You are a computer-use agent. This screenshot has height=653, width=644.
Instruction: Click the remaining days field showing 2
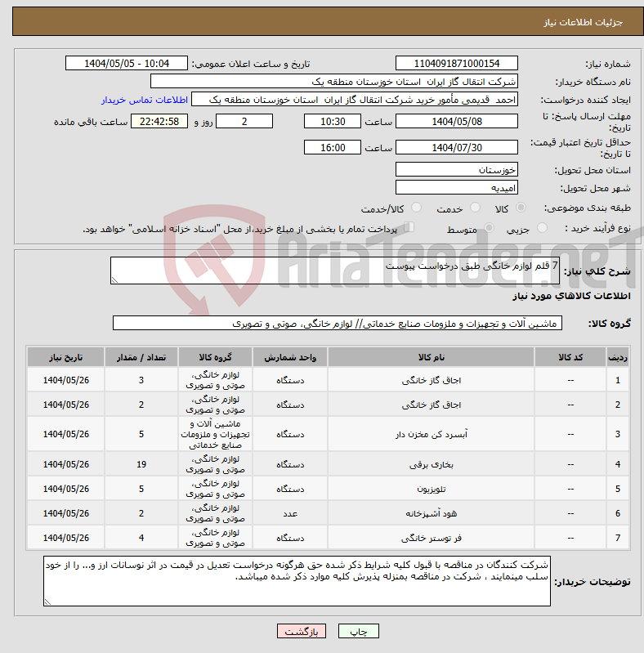[244, 121]
